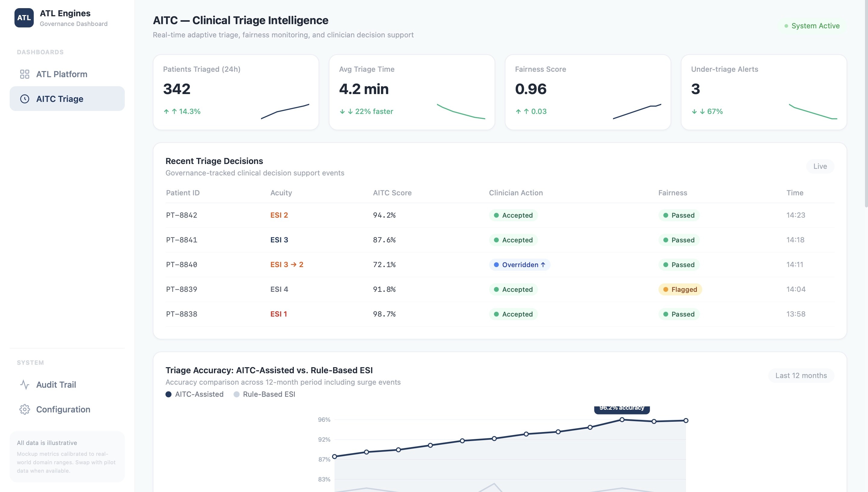The height and width of the screenshot is (492, 868).
Task: Click the AITC Triage clock icon
Action: tap(25, 99)
